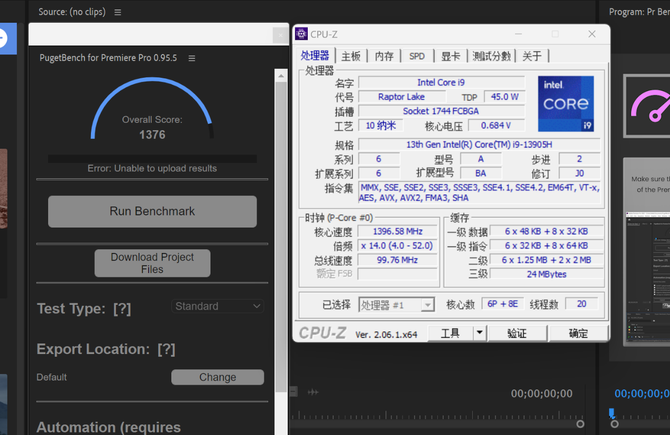Image resolution: width=670 pixels, height=435 pixels.
Task: Close the CPU-Z window
Action: click(592, 34)
